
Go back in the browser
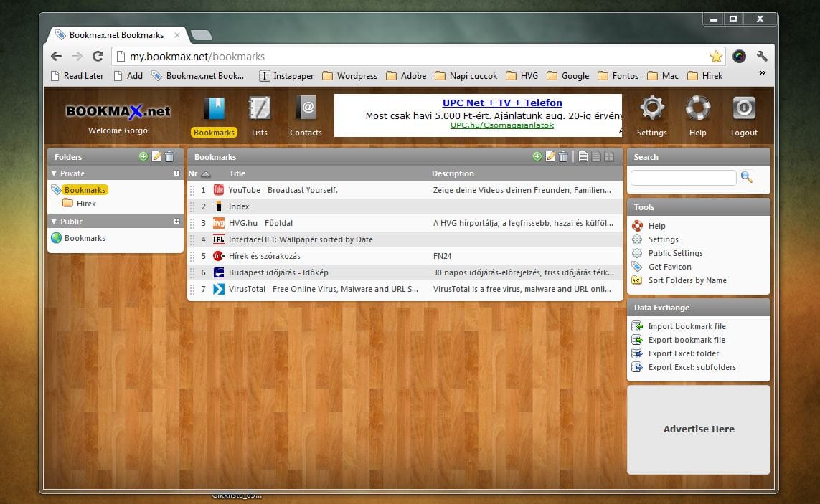coord(57,56)
